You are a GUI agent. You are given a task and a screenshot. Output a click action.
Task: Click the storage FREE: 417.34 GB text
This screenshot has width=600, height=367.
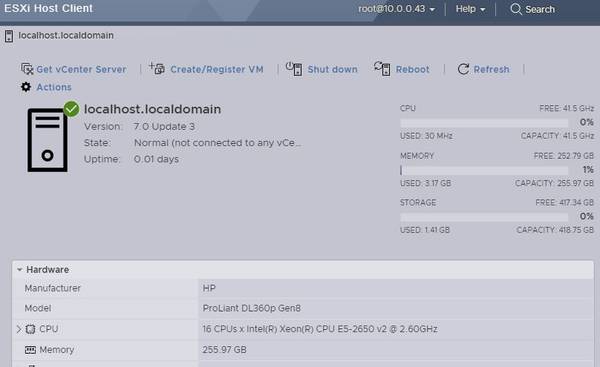pos(564,203)
